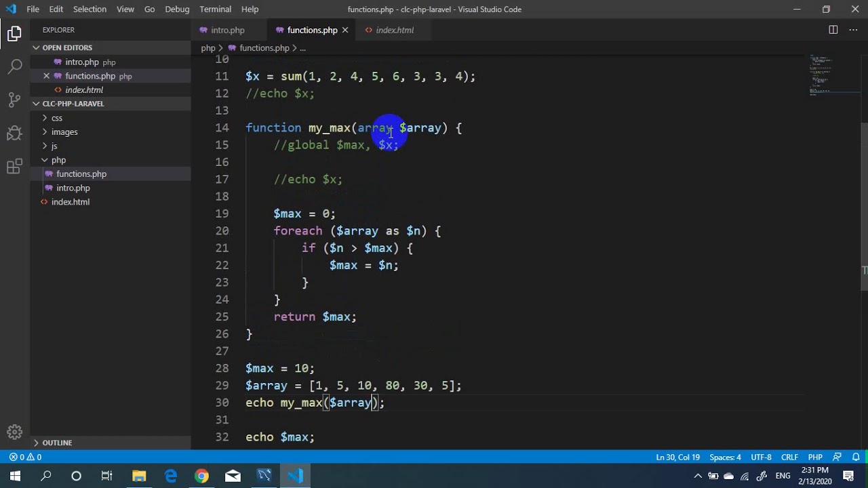Open the View menu
Image resolution: width=868 pixels, height=488 pixels.
click(125, 9)
